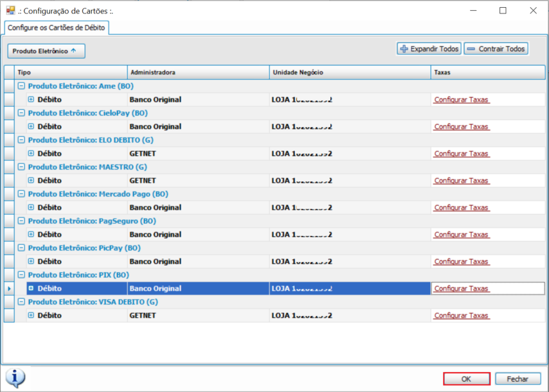Sort by the Administradora column header
The height and width of the screenshot is (392, 549).
pyautogui.click(x=199, y=72)
